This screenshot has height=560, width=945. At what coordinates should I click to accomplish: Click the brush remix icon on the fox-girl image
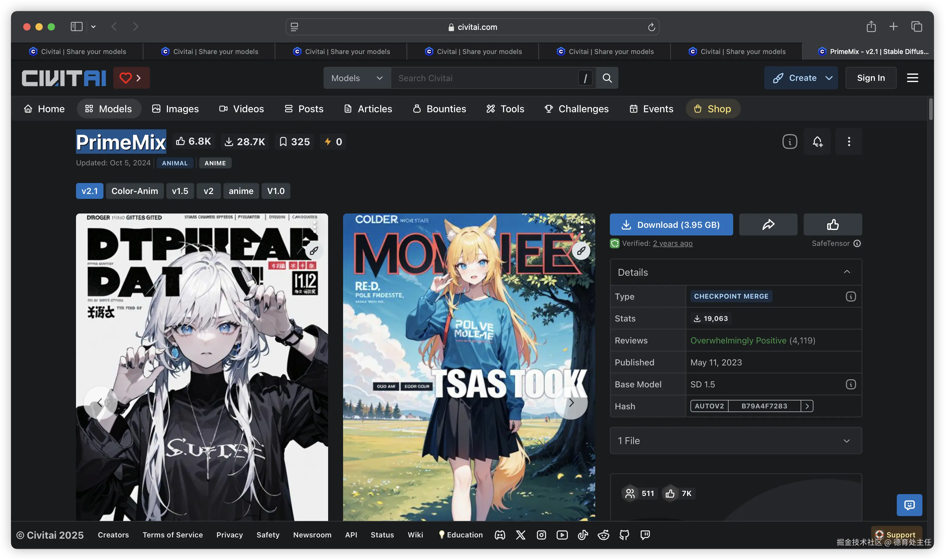click(581, 250)
